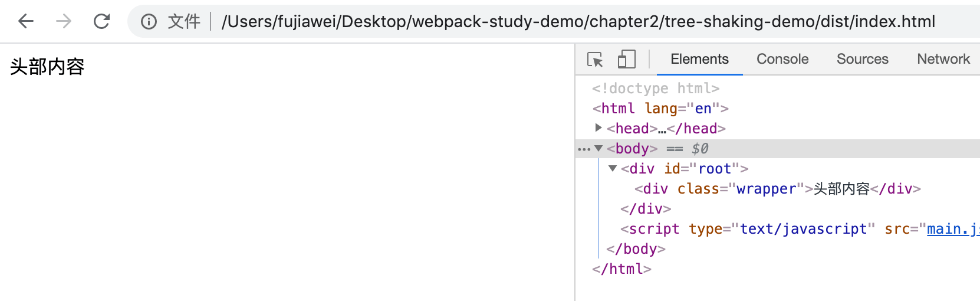Click the browser forward arrow
The width and height of the screenshot is (980, 301).
(x=63, y=22)
